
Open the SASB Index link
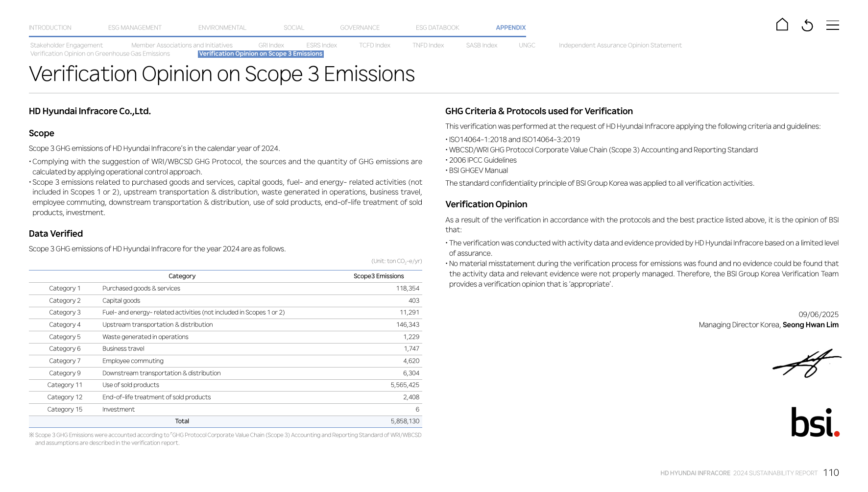(x=482, y=45)
